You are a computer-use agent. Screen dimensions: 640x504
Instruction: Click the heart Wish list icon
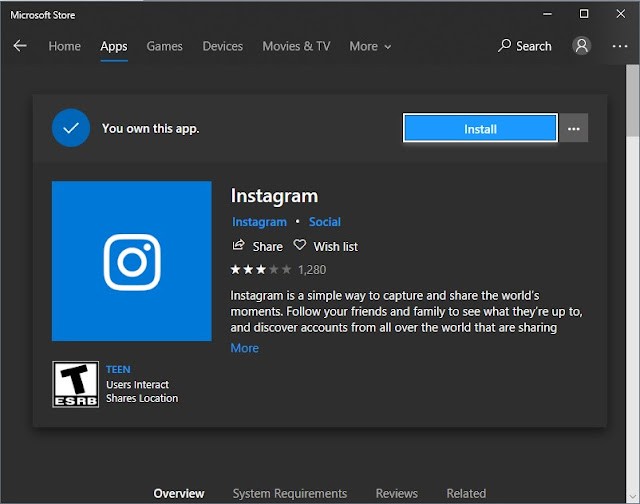click(300, 245)
